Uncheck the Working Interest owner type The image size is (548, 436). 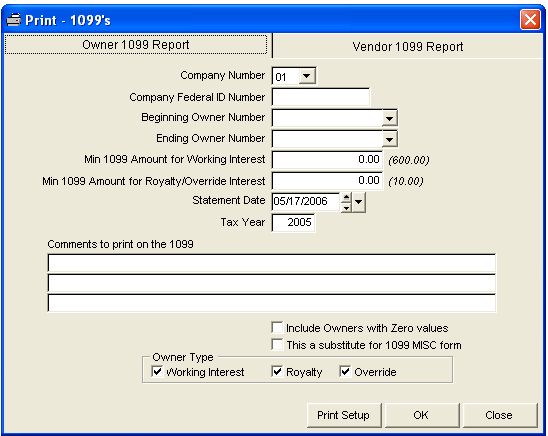coord(157,371)
